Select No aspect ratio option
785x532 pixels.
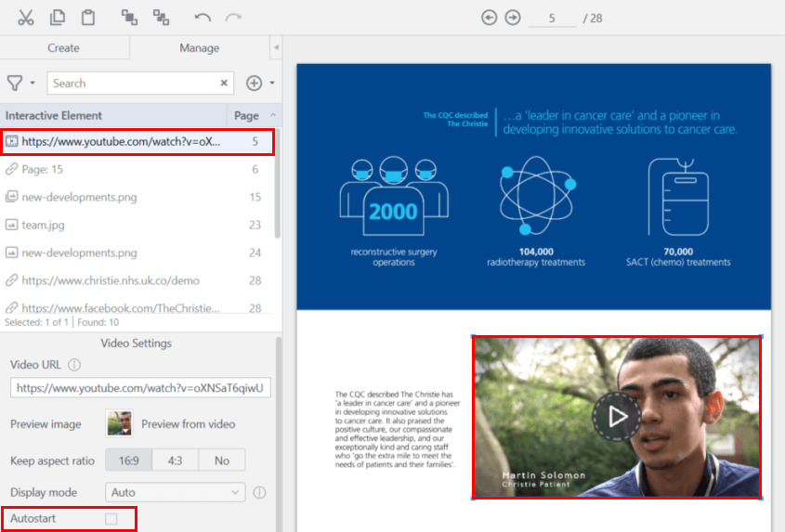(x=222, y=461)
